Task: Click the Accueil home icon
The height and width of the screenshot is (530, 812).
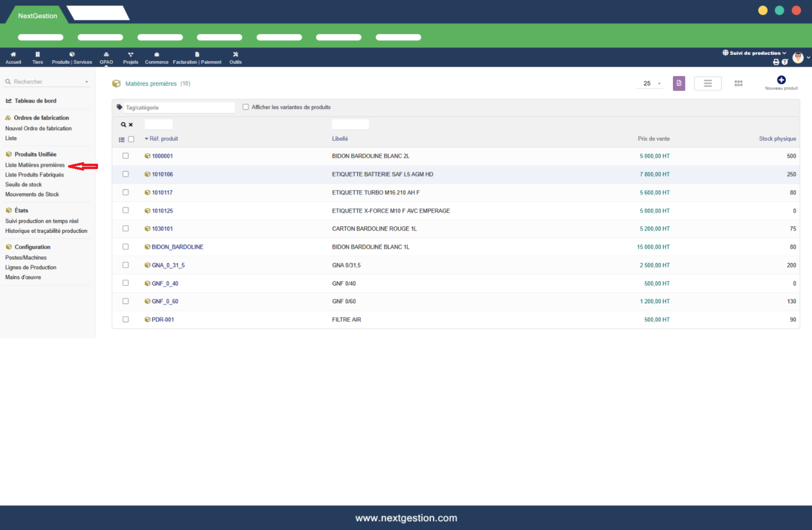Action: (x=13, y=55)
